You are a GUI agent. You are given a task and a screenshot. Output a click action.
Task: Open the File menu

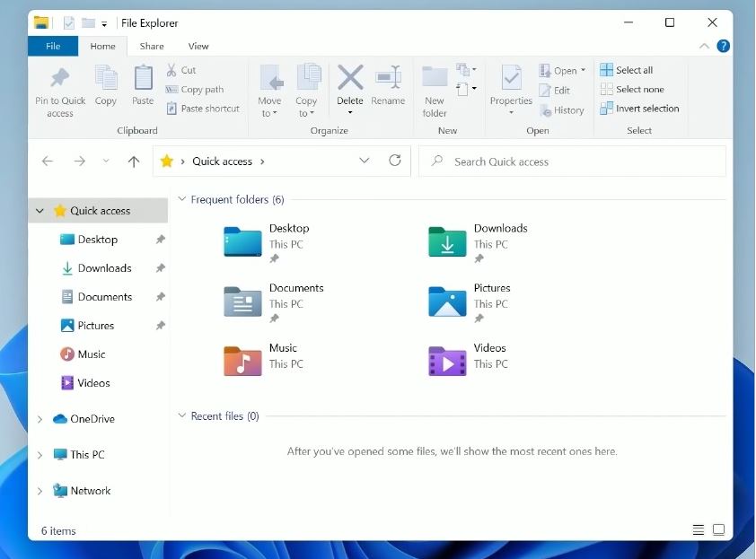(x=53, y=47)
